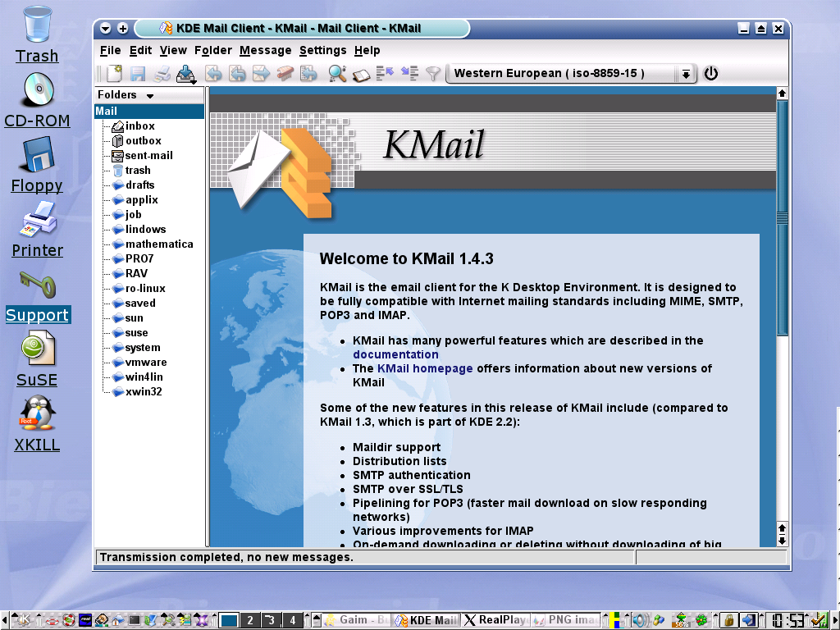Follow the documentation link

pos(395,354)
